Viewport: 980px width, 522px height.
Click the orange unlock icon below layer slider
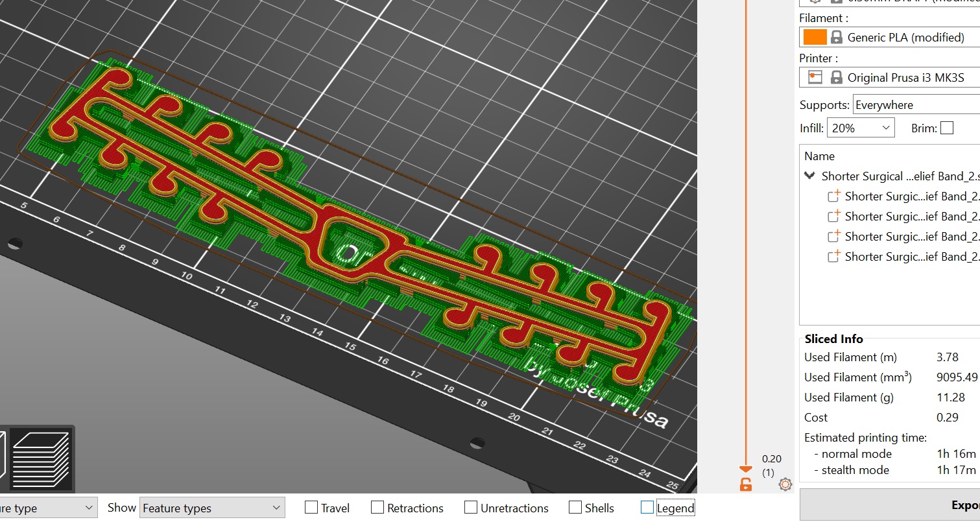click(x=746, y=484)
